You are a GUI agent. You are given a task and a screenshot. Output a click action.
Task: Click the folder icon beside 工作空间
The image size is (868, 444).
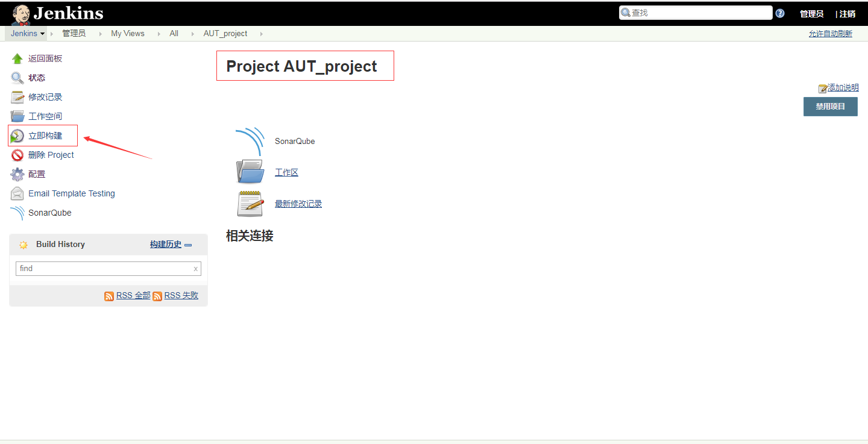[17, 116]
